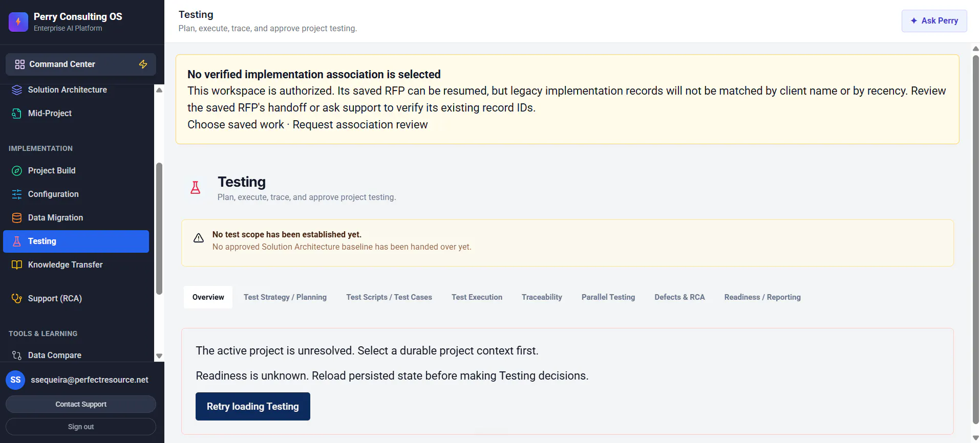980x443 pixels.
Task: Click the lightning bolt icon in Command Center
Action: pos(143,64)
